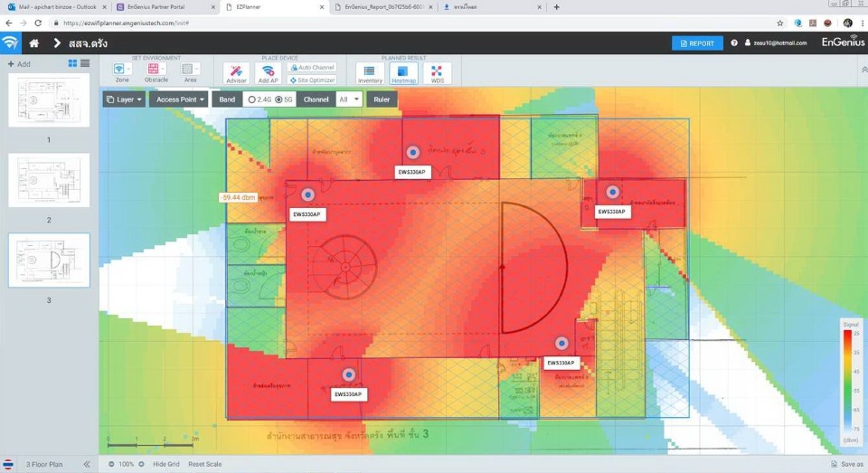Open the Access Point dropdown
The height and width of the screenshot is (473, 868).
tap(179, 99)
